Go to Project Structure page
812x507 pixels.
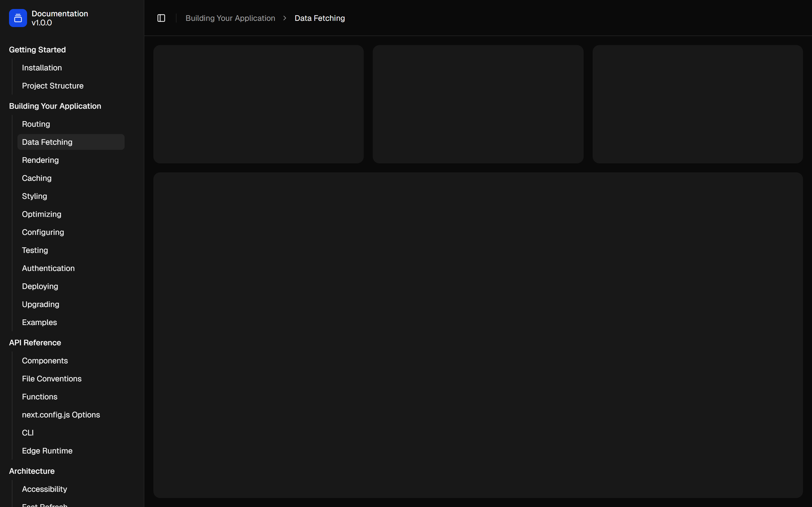click(x=53, y=86)
